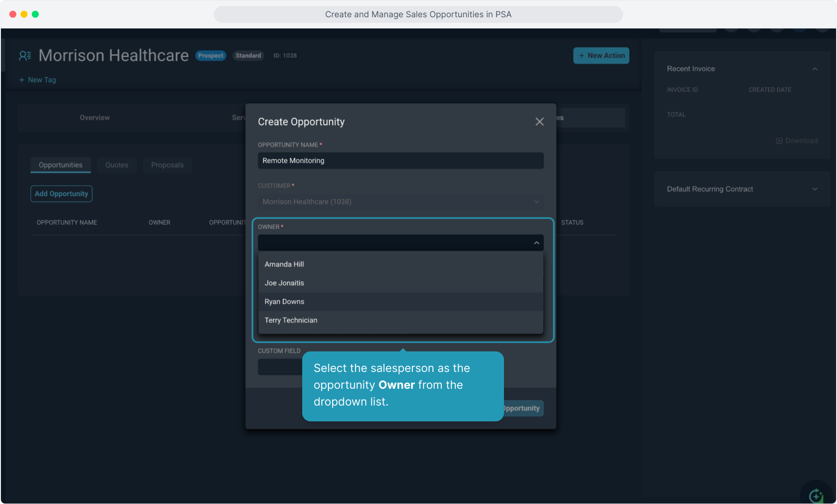Switch to the Quotes tab

tap(117, 165)
